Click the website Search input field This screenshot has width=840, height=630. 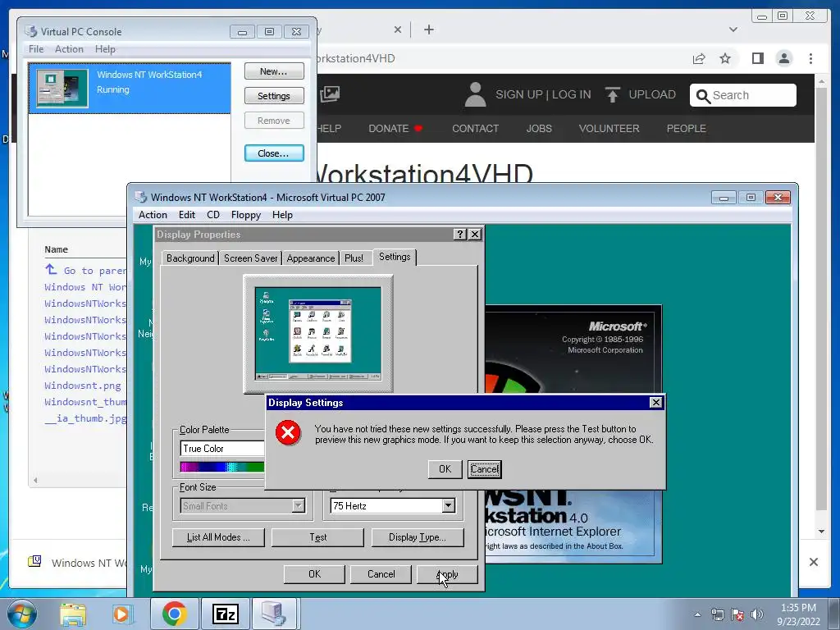click(x=742, y=95)
